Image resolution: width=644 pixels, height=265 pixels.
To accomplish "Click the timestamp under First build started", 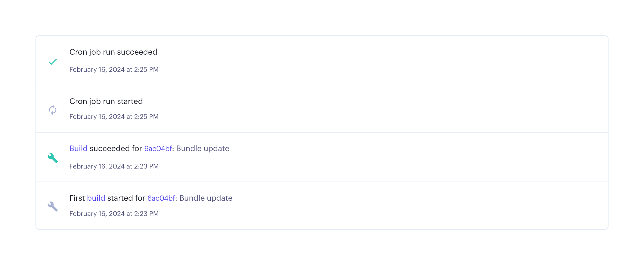I will click(114, 214).
